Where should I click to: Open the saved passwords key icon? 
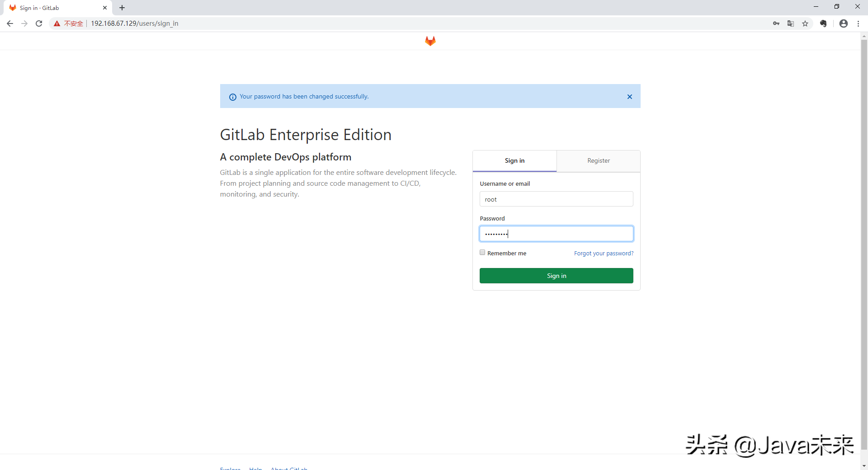click(776, 23)
